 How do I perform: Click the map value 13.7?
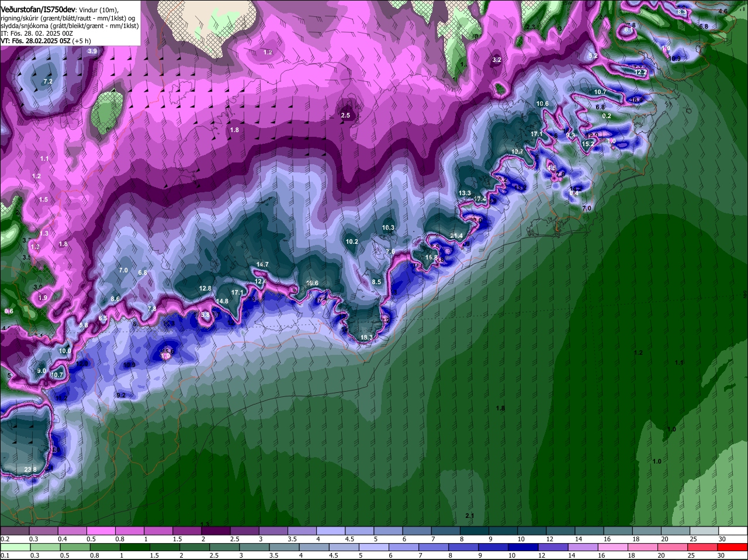(517, 151)
